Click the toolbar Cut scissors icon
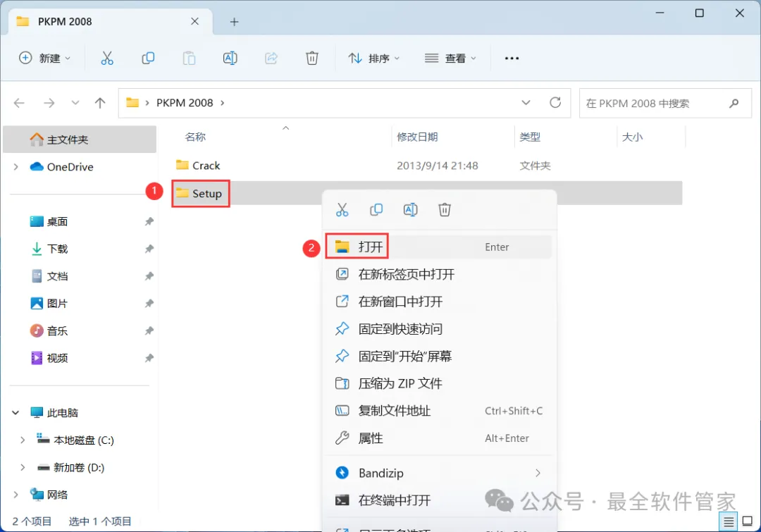The height and width of the screenshot is (532, 761). [x=107, y=58]
